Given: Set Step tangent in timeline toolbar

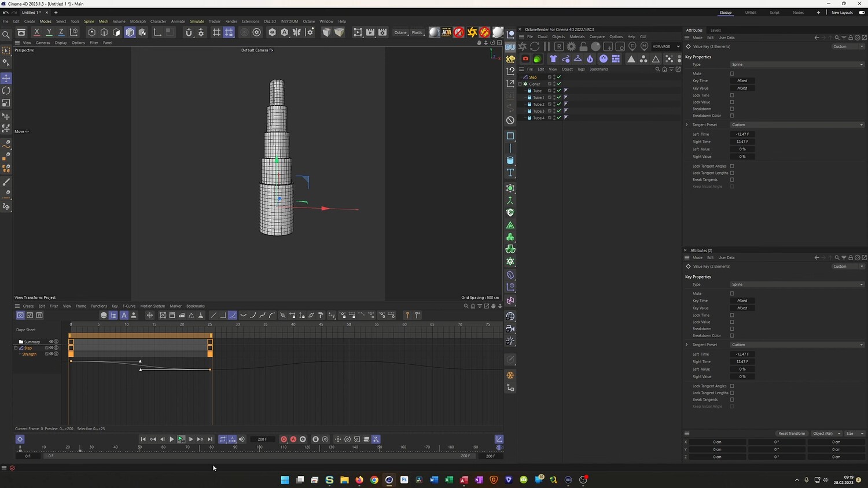Looking at the screenshot, I should pos(223,315).
